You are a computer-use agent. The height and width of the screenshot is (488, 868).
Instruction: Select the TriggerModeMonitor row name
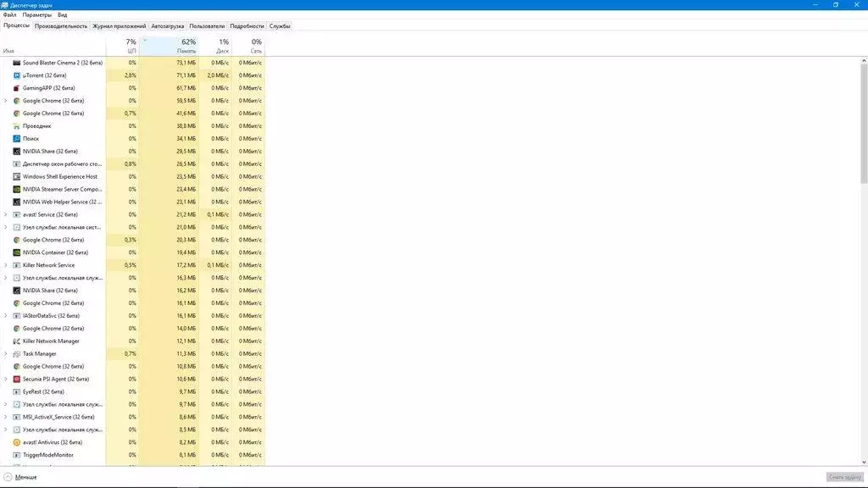[48, 455]
